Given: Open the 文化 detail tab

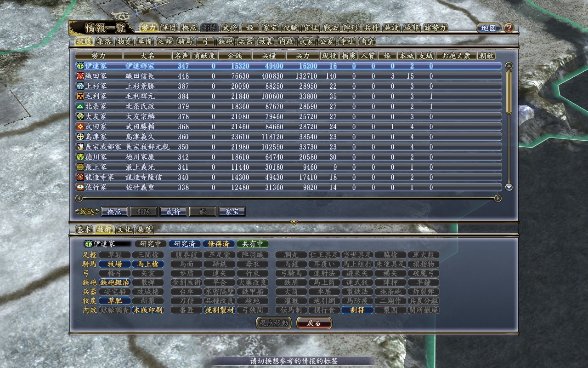Looking at the screenshot, I should click(124, 230).
